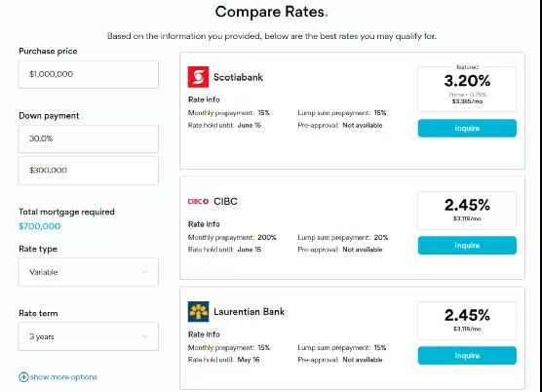
Task: Click the plus icon beside show more options
Action: [23, 376]
